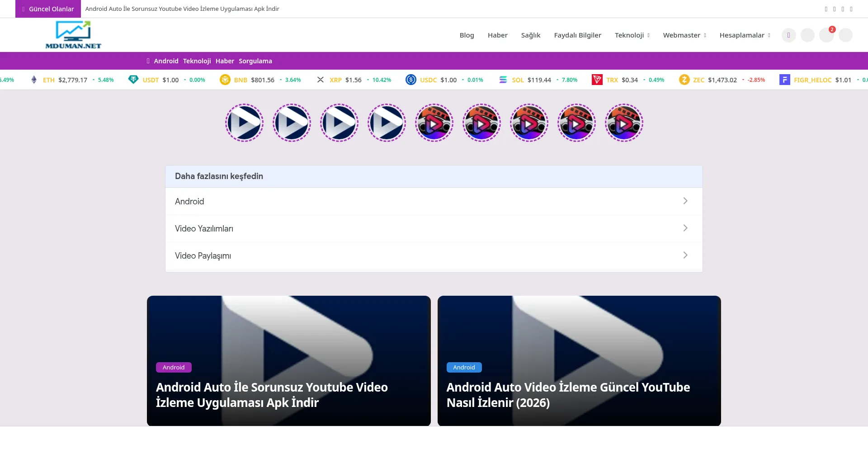Select Sorgulama in the purple bar
Image resolution: width=868 pixels, height=449 pixels.
click(x=255, y=61)
